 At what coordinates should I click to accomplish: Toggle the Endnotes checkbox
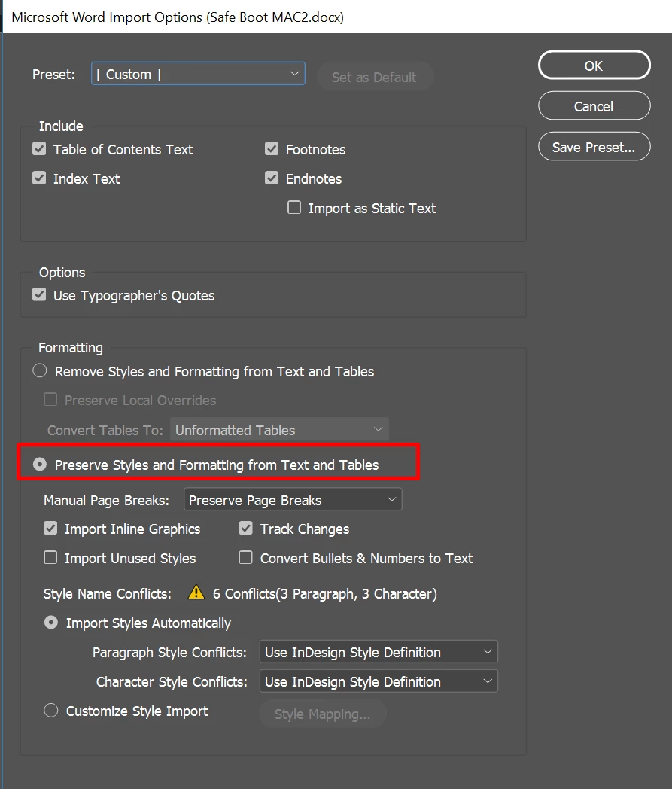272,178
